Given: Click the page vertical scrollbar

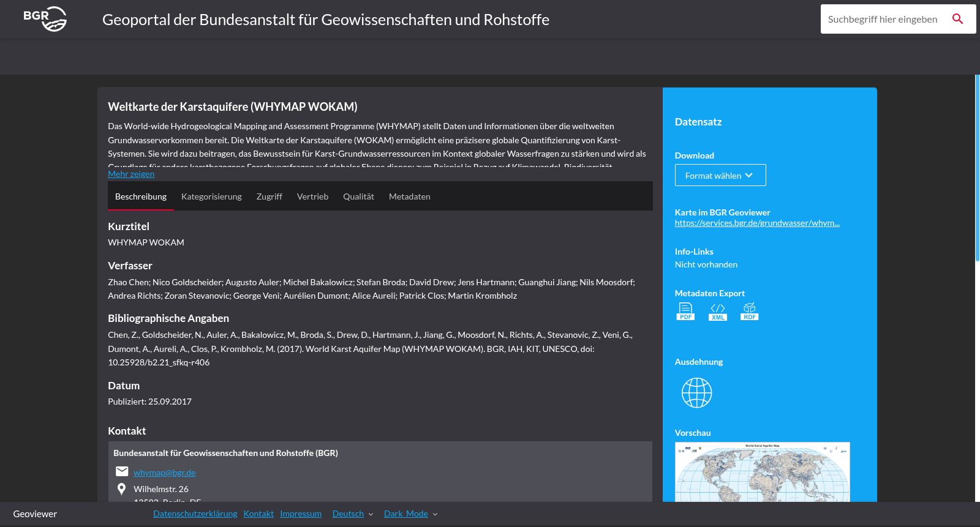Looking at the screenshot, I should coord(978,168).
